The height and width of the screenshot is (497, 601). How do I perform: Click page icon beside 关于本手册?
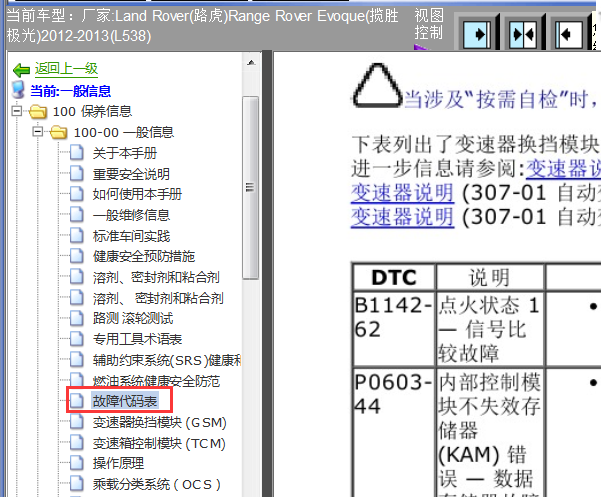tap(77, 153)
